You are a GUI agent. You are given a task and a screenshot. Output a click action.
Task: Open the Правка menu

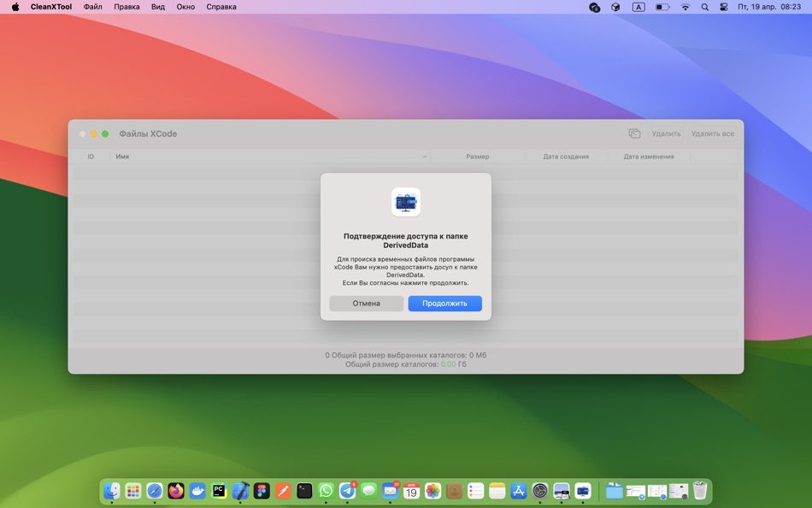(127, 7)
